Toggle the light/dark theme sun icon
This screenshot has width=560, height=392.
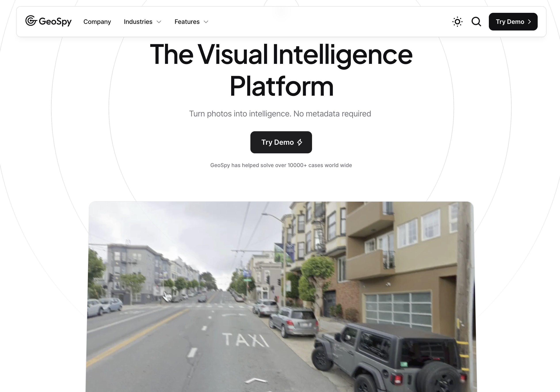click(457, 22)
